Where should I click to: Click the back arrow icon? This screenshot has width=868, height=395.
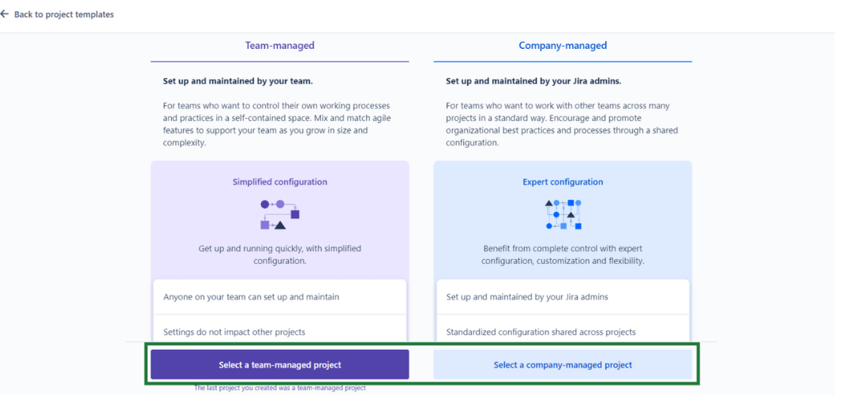(x=5, y=14)
